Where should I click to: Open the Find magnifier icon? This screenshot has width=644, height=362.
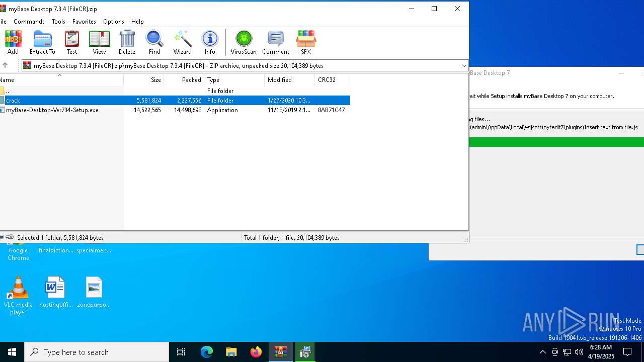(x=154, y=42)
